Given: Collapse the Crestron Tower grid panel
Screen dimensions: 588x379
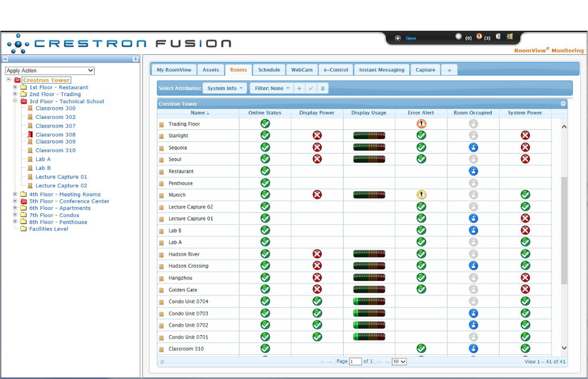Looking at the screenshot, I should coord(563,104).
